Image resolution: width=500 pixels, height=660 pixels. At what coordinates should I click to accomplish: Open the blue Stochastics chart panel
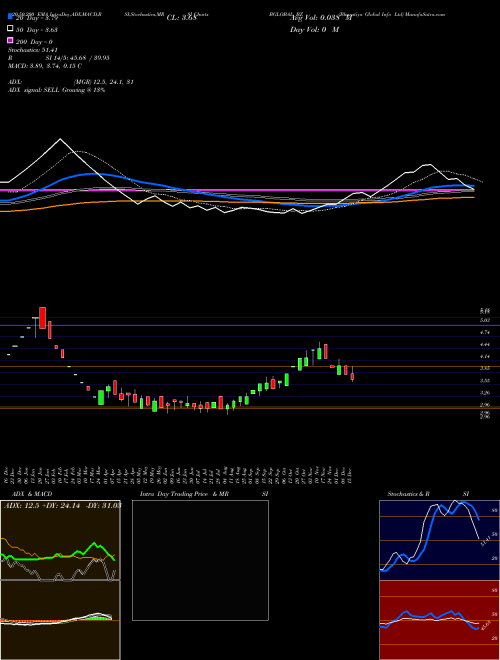439,540
